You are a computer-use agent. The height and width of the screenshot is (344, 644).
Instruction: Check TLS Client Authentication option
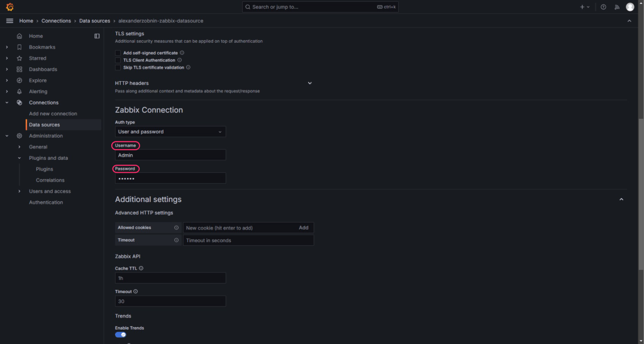click(118, 60)
